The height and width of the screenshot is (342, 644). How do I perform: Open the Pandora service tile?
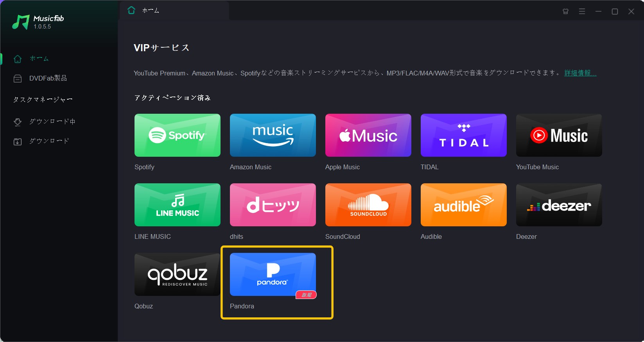[273, 274]
